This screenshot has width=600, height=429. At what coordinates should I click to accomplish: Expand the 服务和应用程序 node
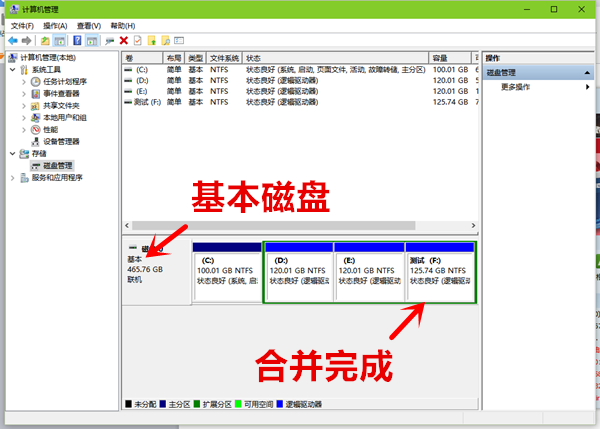(13, 178)
